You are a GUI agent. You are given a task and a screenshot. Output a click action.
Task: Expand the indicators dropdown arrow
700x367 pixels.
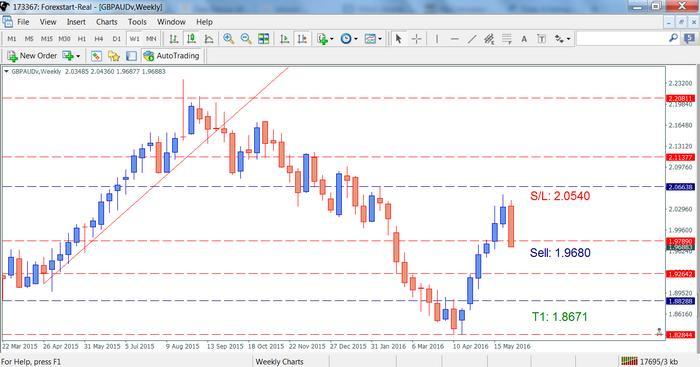coord(332,39)
